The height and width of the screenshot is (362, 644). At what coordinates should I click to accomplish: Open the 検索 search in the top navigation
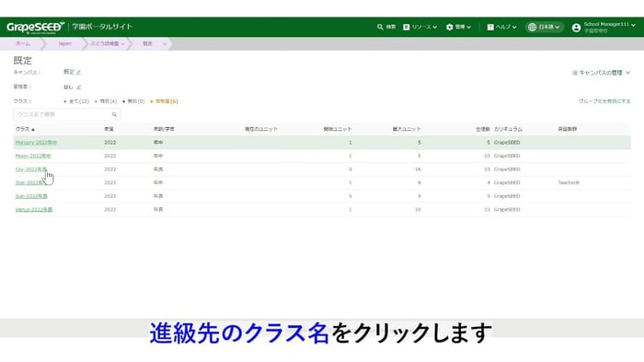[x=386, y=27]
